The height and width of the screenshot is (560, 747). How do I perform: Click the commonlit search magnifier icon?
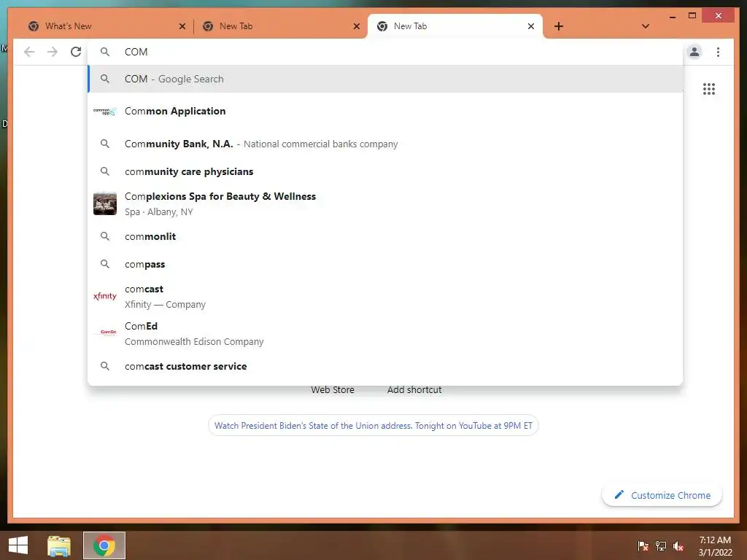105,236
